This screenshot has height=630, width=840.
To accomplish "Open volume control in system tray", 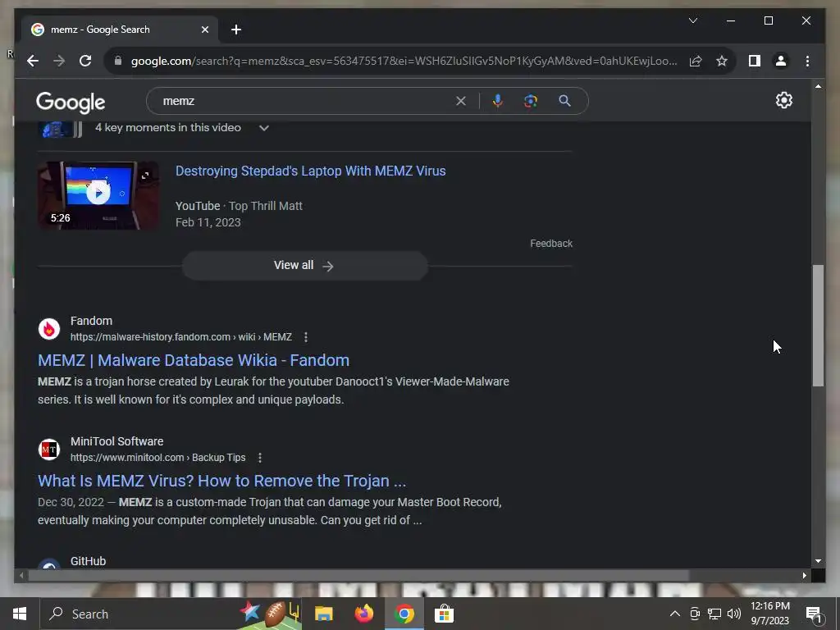I will point(734,614).
